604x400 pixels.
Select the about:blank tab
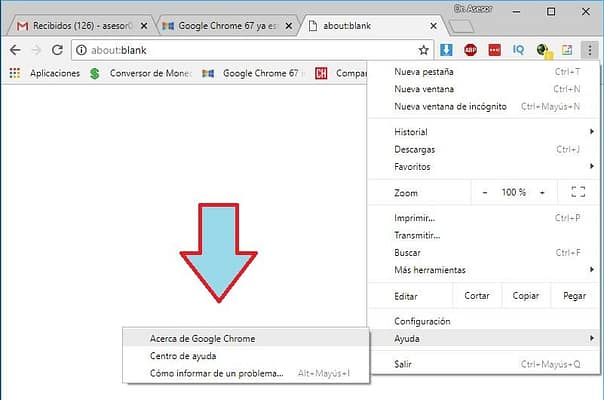coord(372,26)
